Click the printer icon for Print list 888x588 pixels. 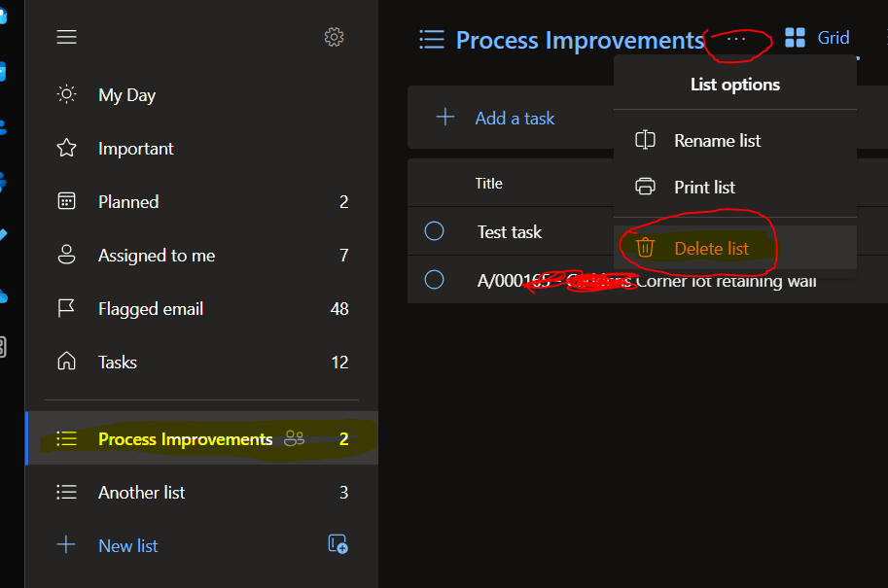coord(645,187)
